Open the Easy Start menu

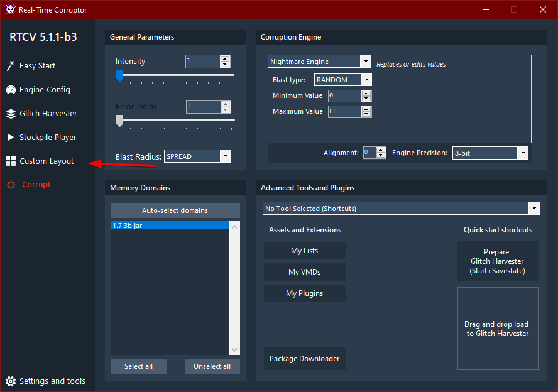tap(37, 66)
